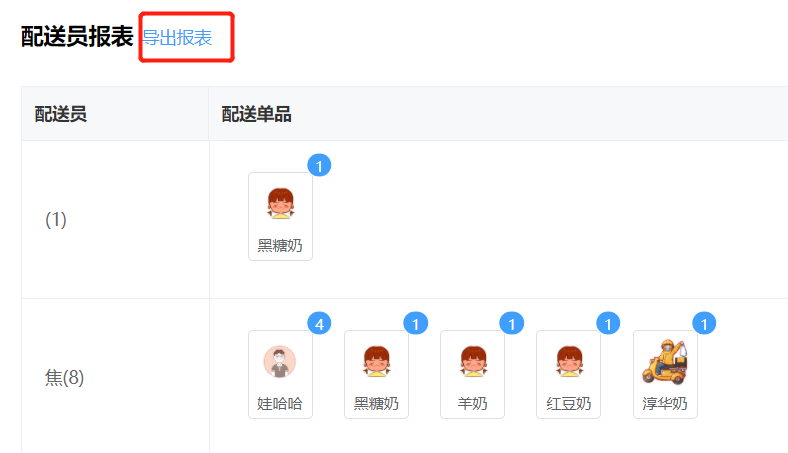Screen dimensions: 788x453
Task: Click the 配送员报表 page title
Action: [77, 37]
